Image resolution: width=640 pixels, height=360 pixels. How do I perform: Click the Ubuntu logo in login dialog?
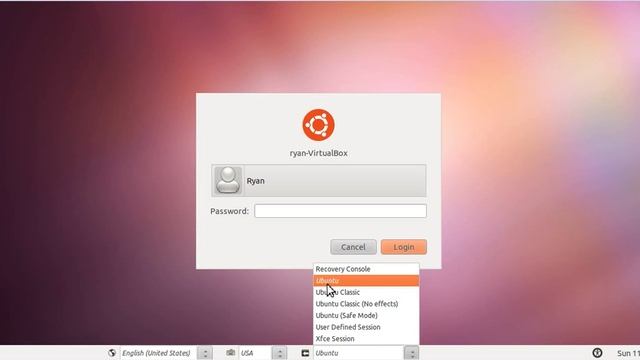point(318,125)
